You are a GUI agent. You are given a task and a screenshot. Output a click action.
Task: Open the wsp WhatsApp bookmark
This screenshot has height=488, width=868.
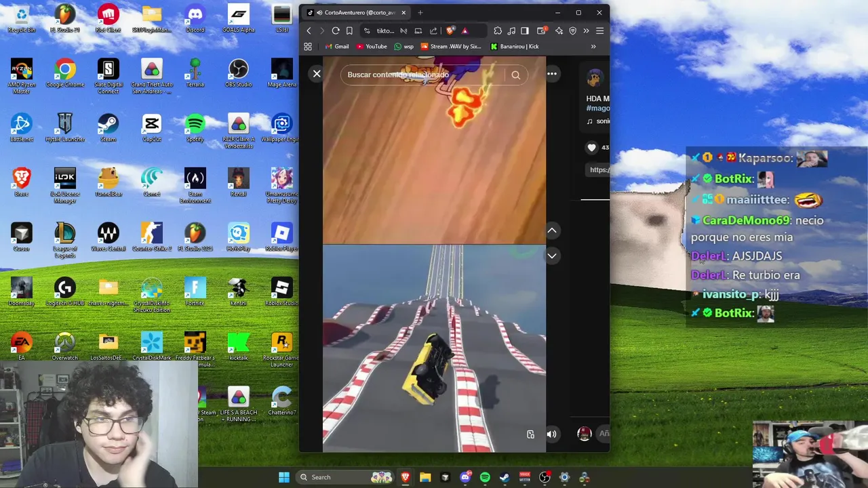pos(403,47)
